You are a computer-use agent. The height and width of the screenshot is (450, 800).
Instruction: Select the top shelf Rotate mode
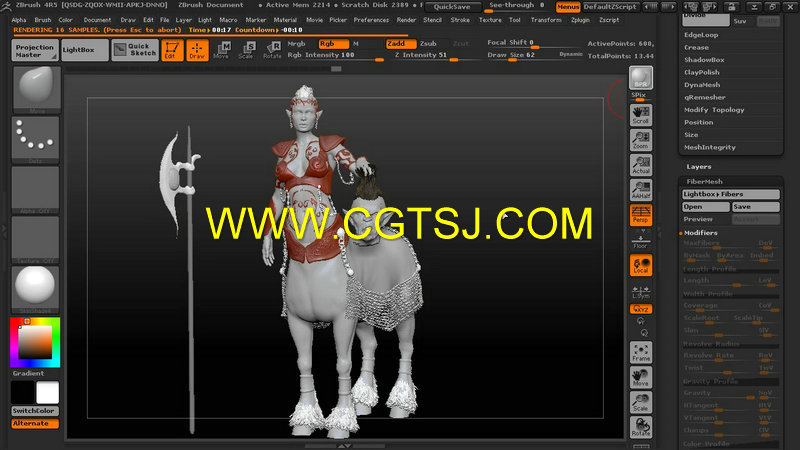click(272, 50)
